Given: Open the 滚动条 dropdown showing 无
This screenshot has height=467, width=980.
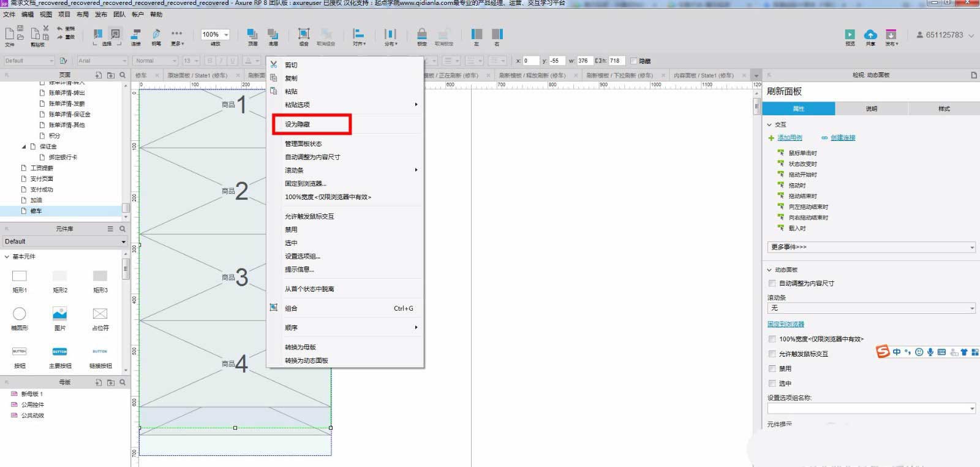Looking at the screenshot, I should point(871,308).
